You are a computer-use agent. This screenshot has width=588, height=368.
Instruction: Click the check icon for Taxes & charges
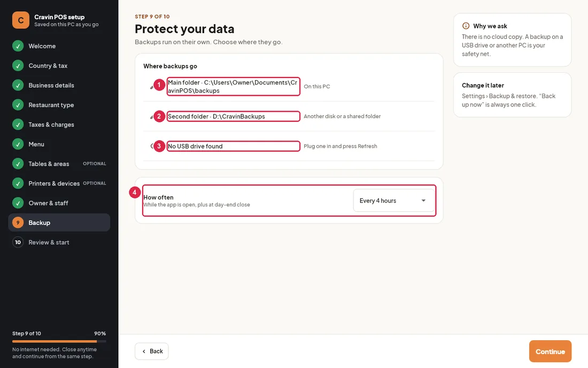tap(18, 125)
